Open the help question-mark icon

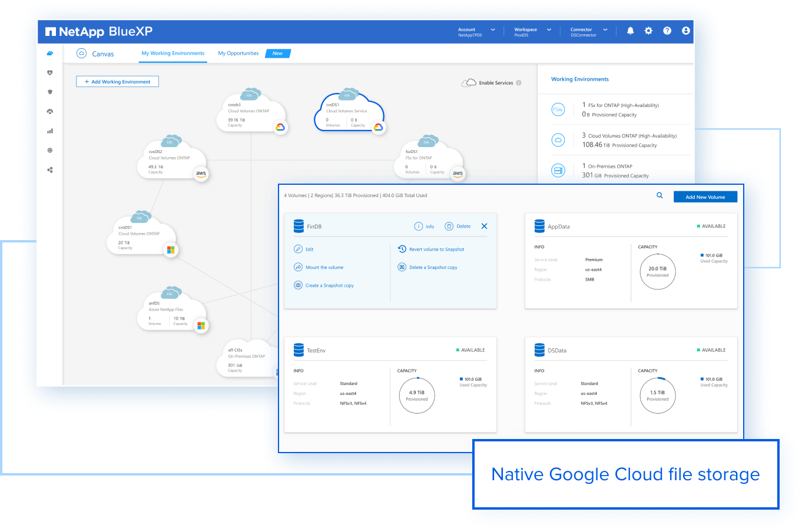point(667,31)
